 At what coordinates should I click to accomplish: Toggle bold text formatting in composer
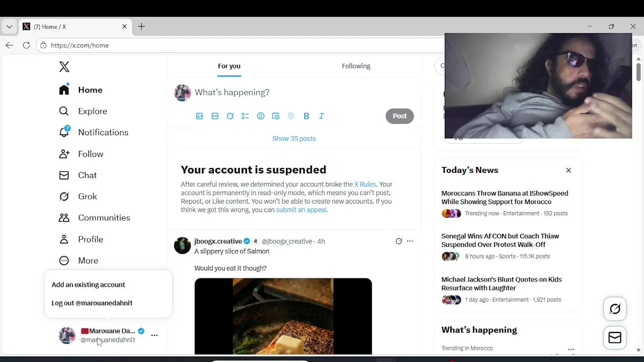[306, 116]
